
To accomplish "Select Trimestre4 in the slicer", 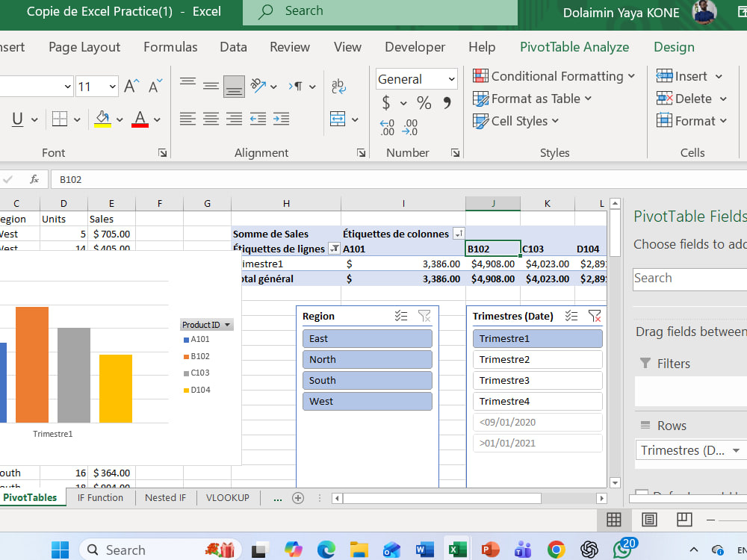I will [x=537, y=402].
